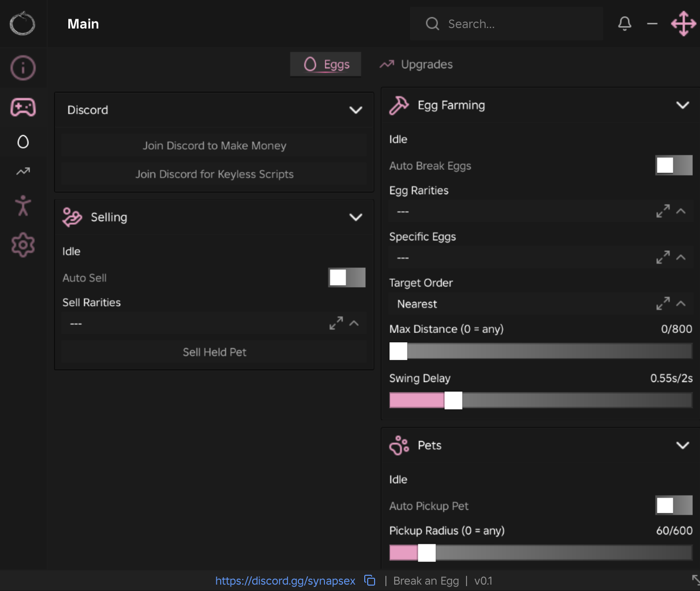Switch to the Upgrades tab
Image resolution: width=700 pixels, height=591 pixels.
click(416, 64)
